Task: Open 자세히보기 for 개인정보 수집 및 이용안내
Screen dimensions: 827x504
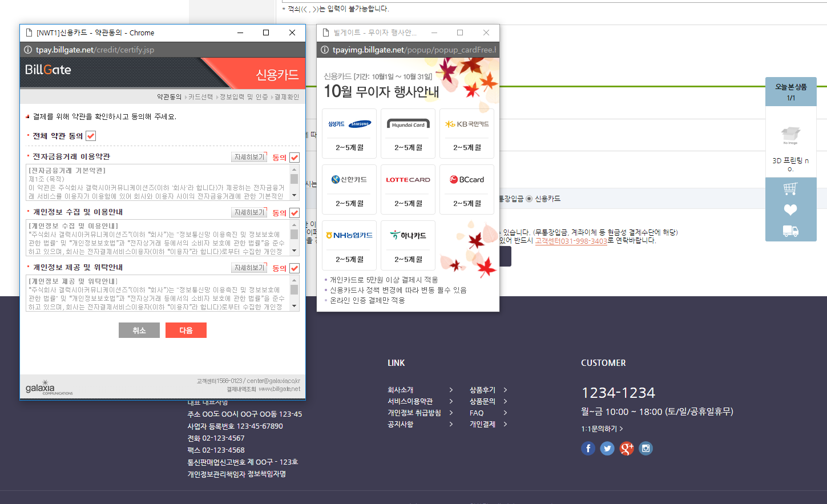Action: [249, 212]
